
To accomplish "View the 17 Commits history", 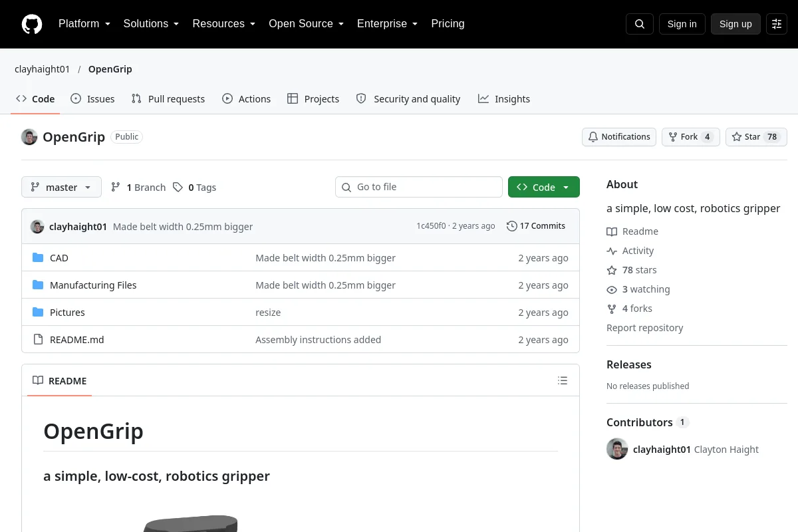I will pyautogui.click(x=536, y=226).
